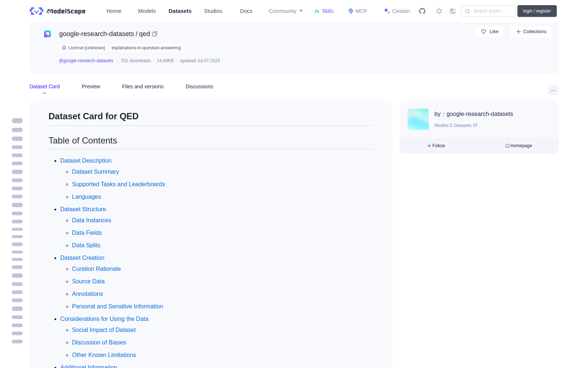Viewport: 588px width, 368px height.
Task: Click the search magnifier icon
Action: 467,11
